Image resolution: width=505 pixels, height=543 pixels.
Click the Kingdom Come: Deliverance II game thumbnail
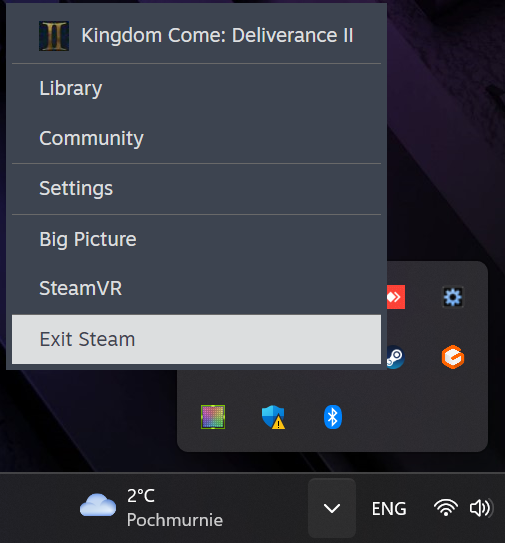54,36
